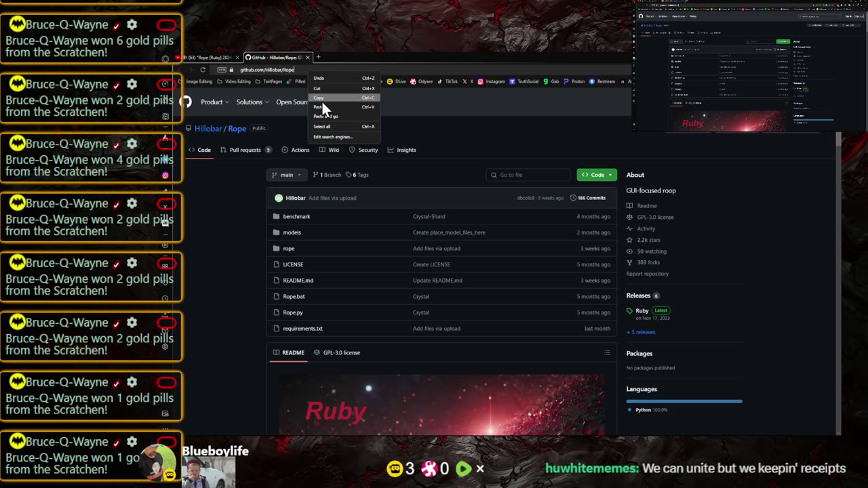868x488 pixels.
Task: Select the GPL-3.0 license tab below files
Action: 337,352
